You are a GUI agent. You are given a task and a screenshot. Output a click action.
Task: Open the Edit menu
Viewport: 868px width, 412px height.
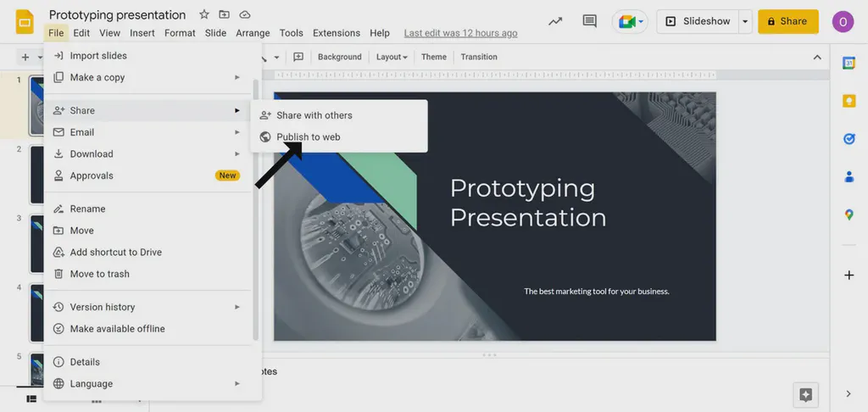point(81,33)
